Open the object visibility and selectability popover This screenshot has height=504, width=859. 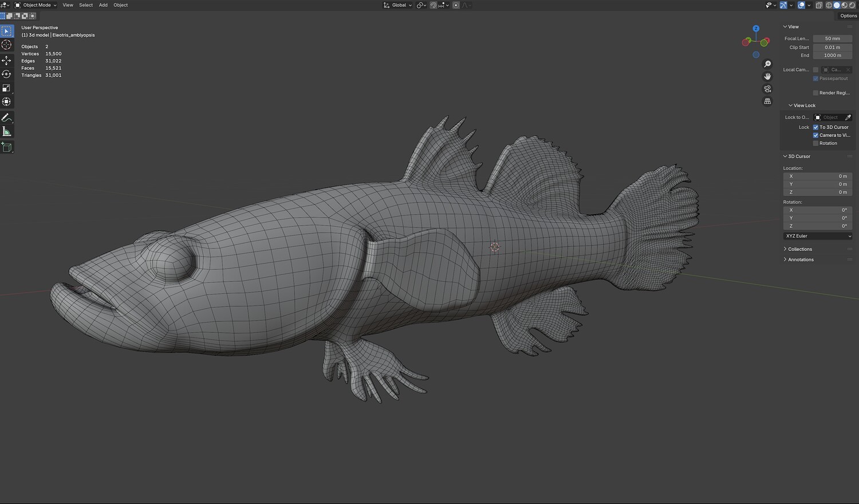(x=770, y=5)
